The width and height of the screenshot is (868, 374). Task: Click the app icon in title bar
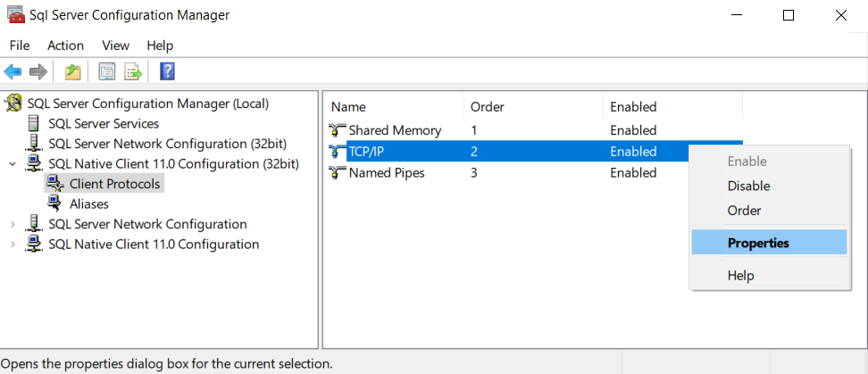point(15,14)
